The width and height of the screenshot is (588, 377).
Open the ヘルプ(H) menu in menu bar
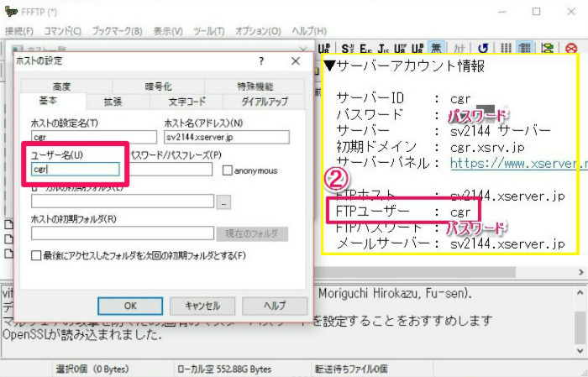pyautogui.click(x=309, y=31)
